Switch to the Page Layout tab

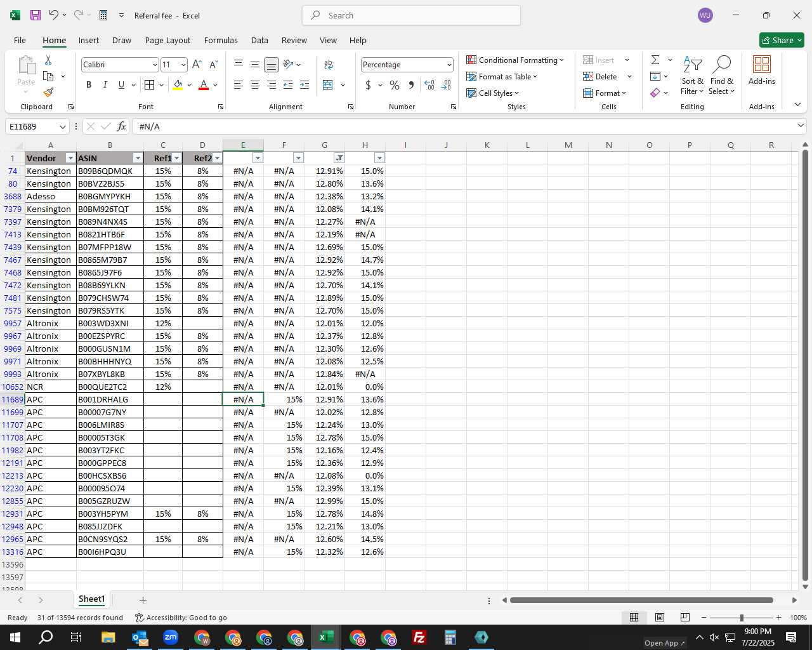(x=167, y=40)
